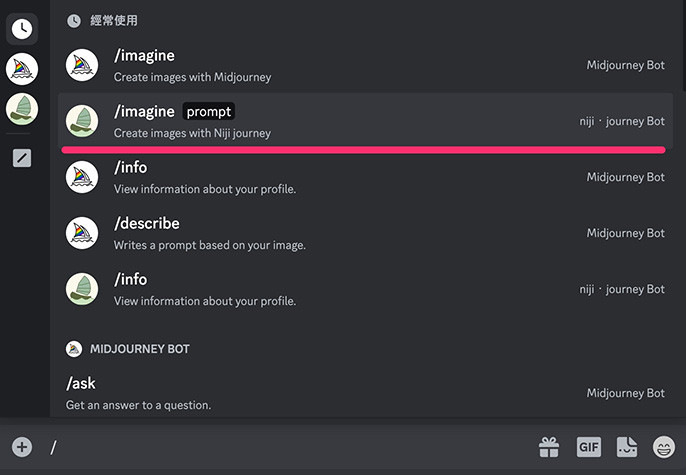Open the GIF picker

[x=588, y=447]
